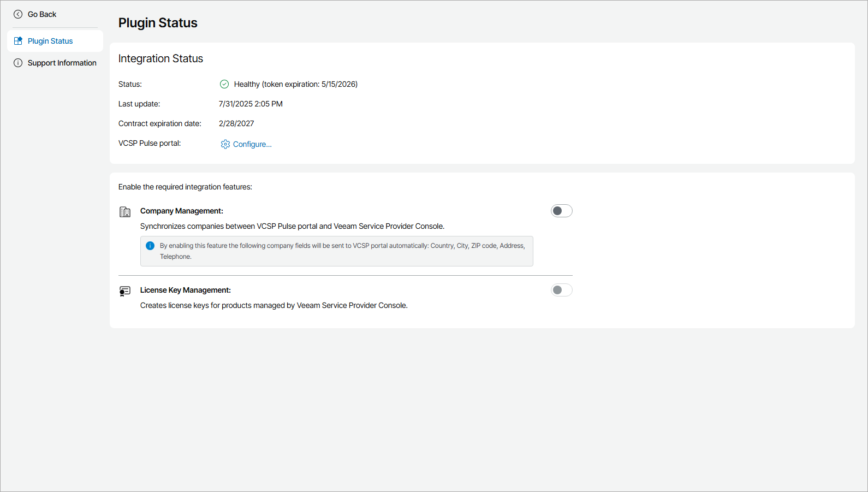Open the Plugin Status menu item
The height and width of the screenshot is (492, 868).
50,41
